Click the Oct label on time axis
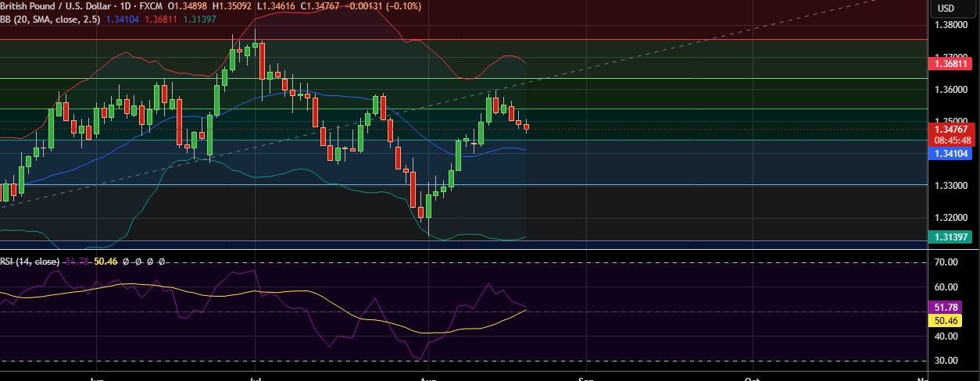This screenshot has height=381, width=980. click(752, 378)
